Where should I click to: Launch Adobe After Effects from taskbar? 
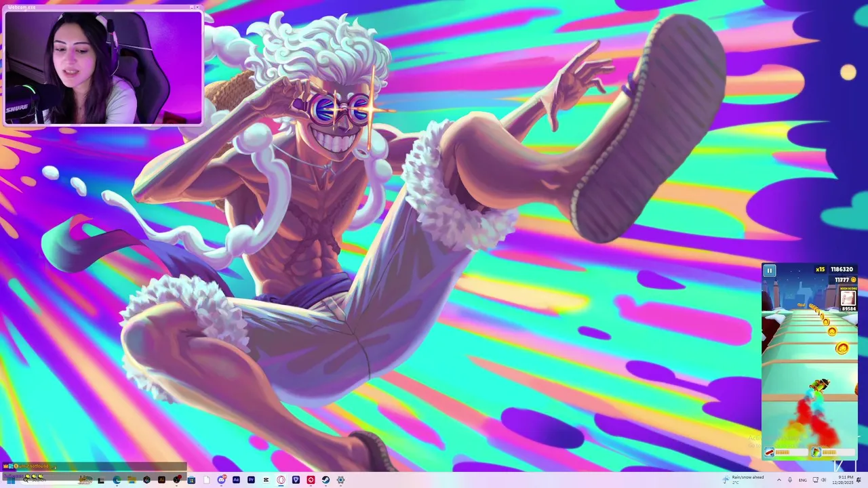point(236,480)
